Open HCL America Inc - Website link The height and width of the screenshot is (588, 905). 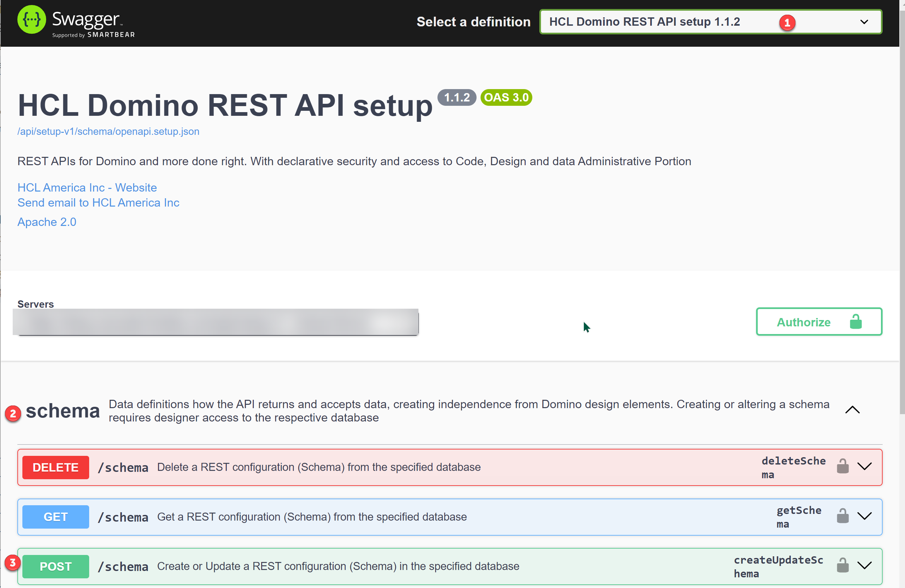(87, 188)
